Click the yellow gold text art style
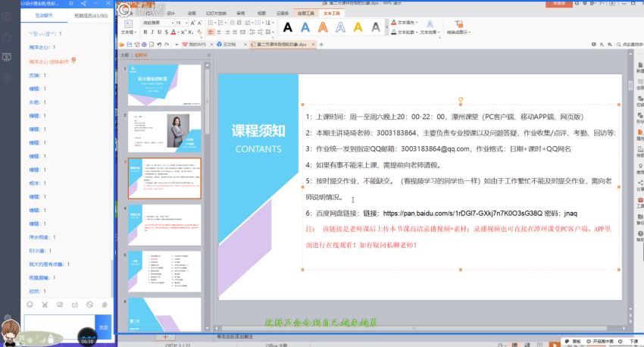This screenshot has height=347, width=644. pyautogui.click(x=359, y=28)
